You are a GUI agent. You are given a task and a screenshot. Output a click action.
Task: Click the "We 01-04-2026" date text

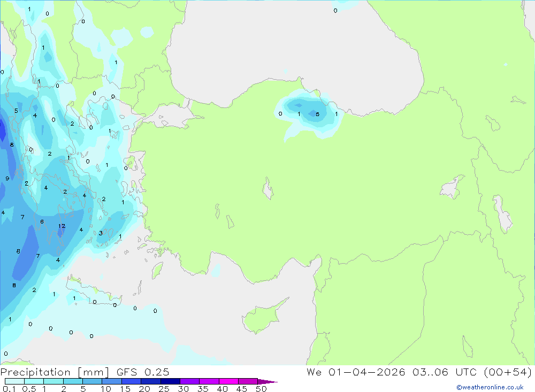(356, 372)
